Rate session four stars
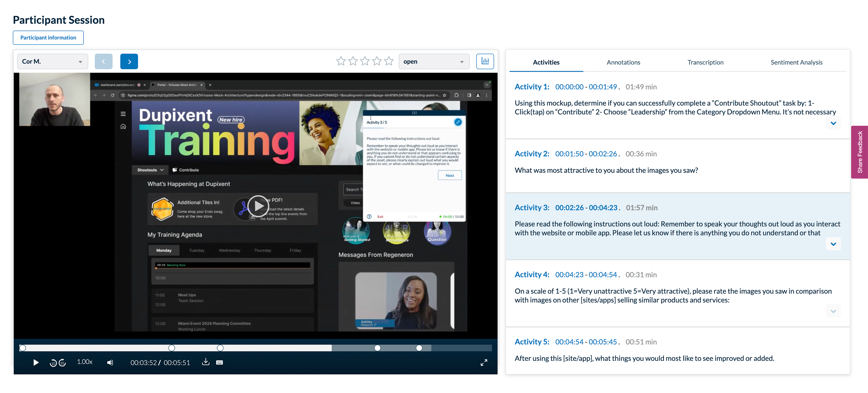Viewport: 868px width, 393px height. (377, 61)
